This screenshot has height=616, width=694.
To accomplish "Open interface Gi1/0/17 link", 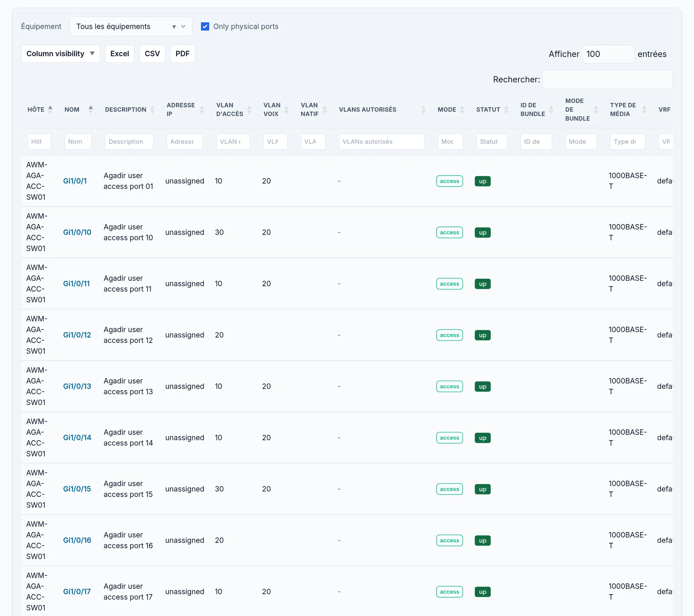I will pyautogui.click(x=77, y=592).
